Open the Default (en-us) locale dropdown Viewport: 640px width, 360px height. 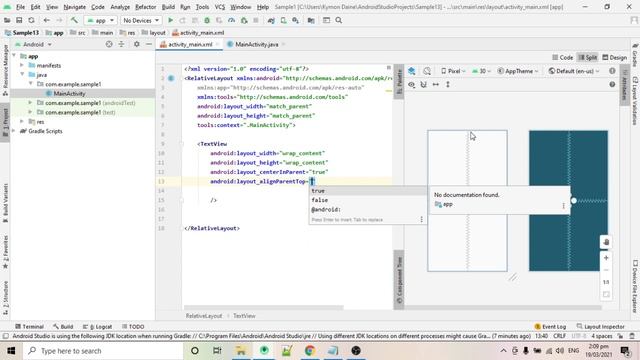point(574,71)
